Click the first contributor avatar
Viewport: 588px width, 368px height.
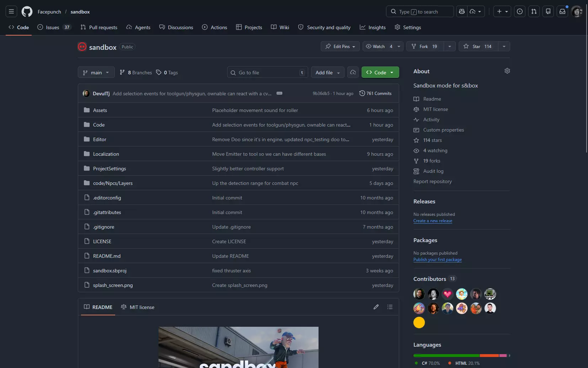click(419, 294)
